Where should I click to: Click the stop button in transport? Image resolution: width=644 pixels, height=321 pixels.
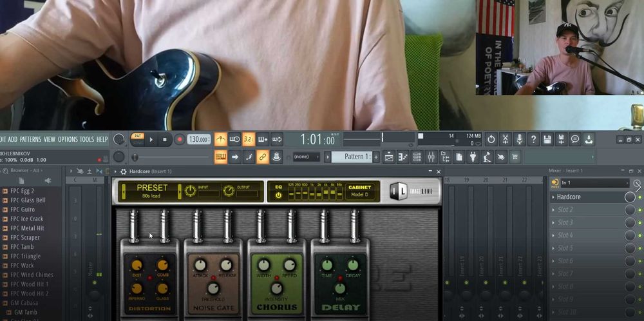point(165,139)
